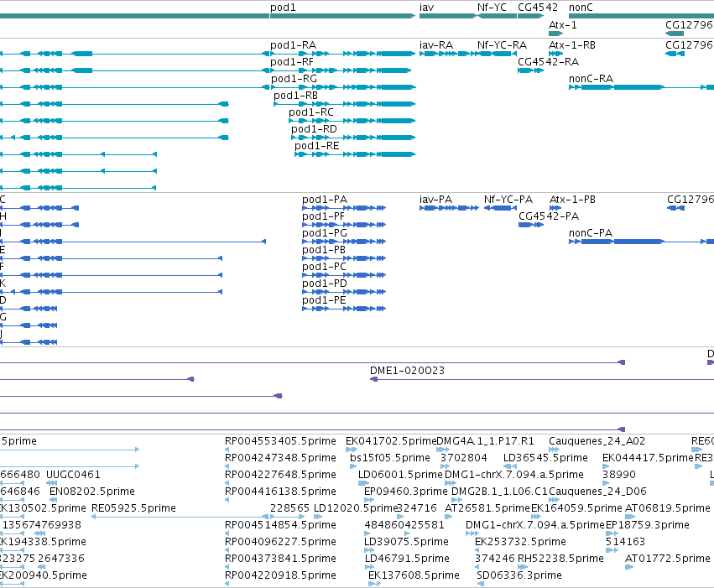This screenshot has width=714, height=588.
Task: Open transcript CG4542-RA
Action: pyautogui.click(x=548, y=62)
